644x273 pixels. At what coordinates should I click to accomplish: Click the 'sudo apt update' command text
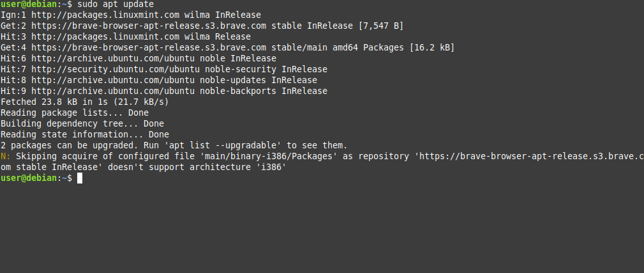(x=116, y=4)
